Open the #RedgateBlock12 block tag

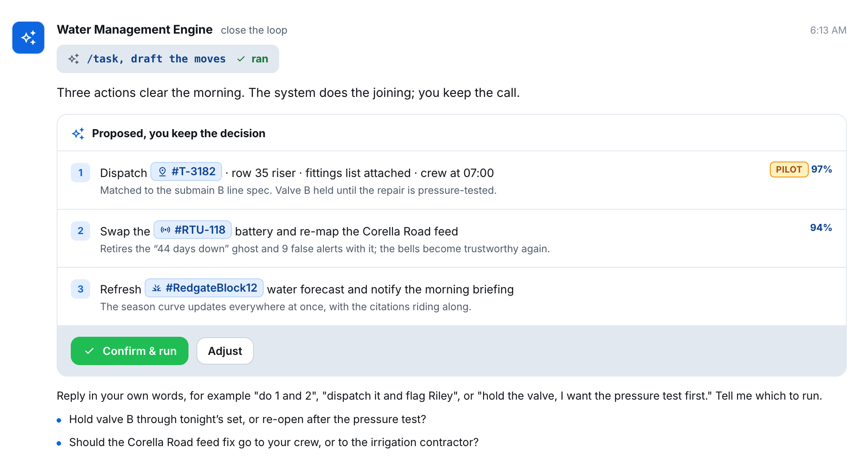[204, 288]
